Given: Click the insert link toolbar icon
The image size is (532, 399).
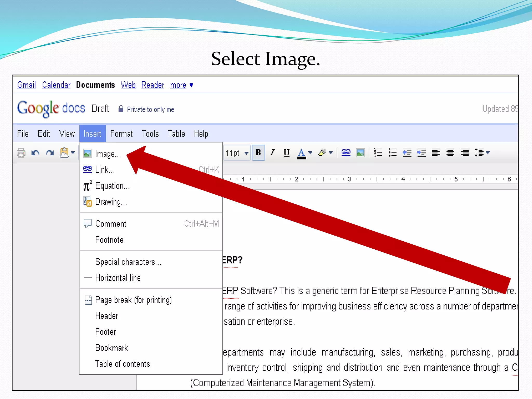Looking at the screenshot, I should [x=346, y=152].
